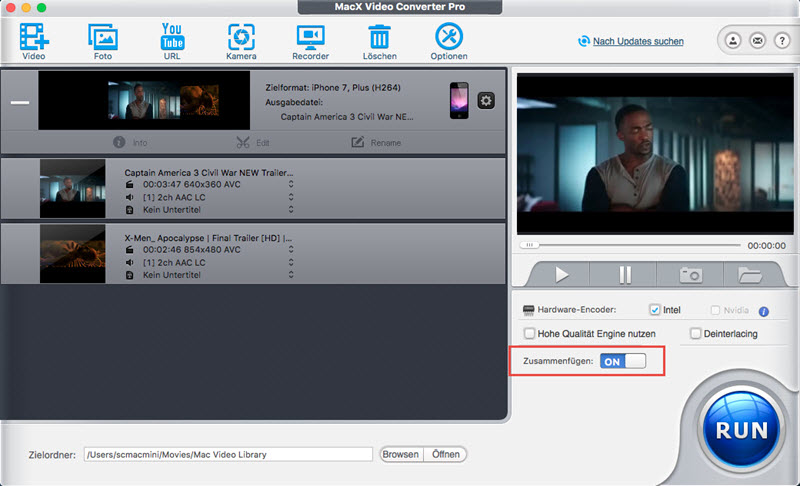Click "Zielformat: iPhone 7, Plus (H264)" text
This screenshot has width=800, height=486.
[333, 88]
